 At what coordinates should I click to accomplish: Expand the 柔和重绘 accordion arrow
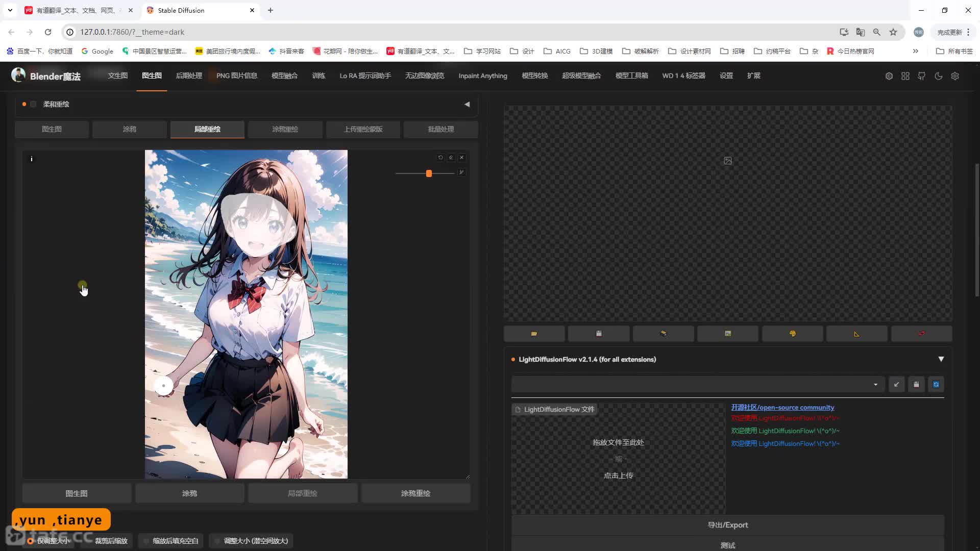tap(467, 104)
